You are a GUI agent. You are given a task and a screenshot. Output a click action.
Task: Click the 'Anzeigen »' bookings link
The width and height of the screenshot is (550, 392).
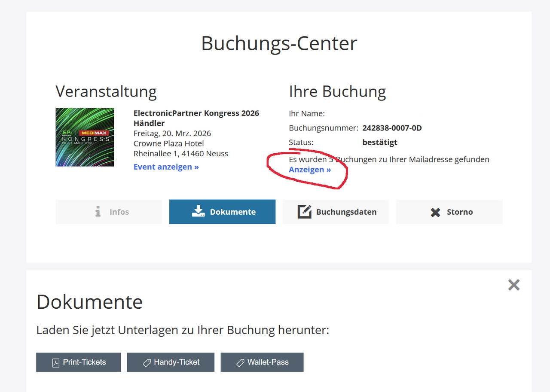[x=310, y=170]
